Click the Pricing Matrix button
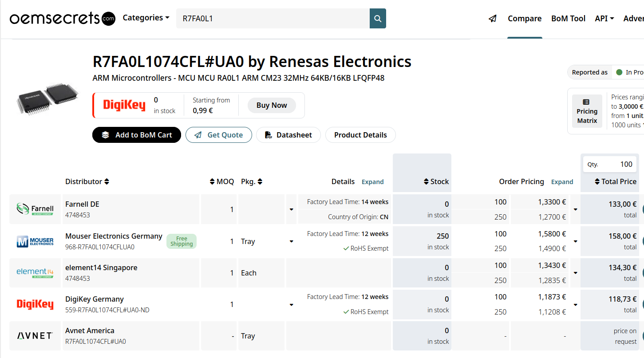This screenshot has height=358, width=644. 587,111
